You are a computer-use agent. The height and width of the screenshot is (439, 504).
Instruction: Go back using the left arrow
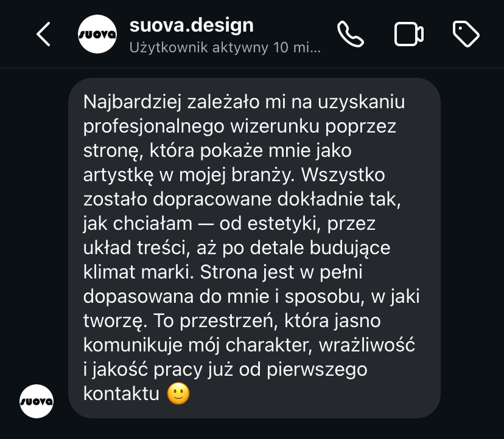(x=43, y=34)
